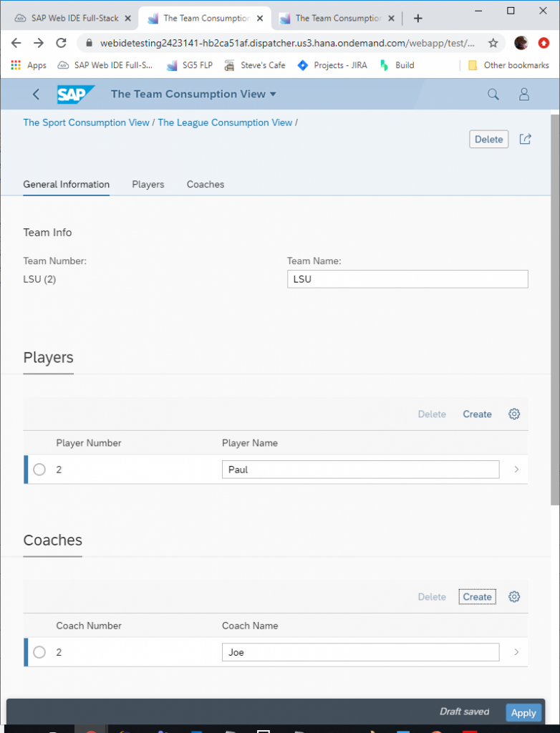Open the user profile icon in the SAP header

[524, 94]
